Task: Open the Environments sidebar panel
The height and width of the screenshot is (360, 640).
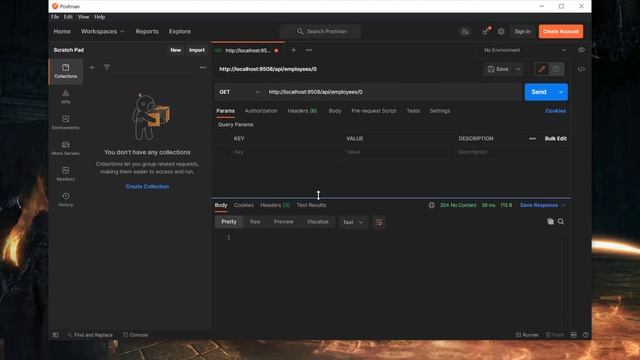Action: [66, 122]
